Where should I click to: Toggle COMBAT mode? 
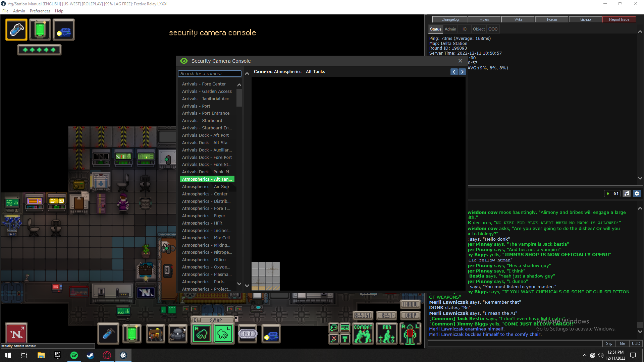363,334
